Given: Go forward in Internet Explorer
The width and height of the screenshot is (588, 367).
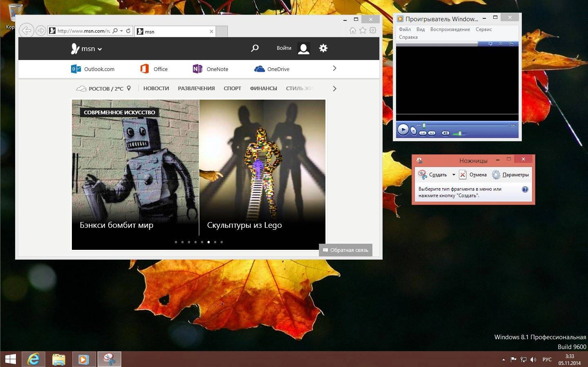Looking at the screenshot, I should coord(40,30).
